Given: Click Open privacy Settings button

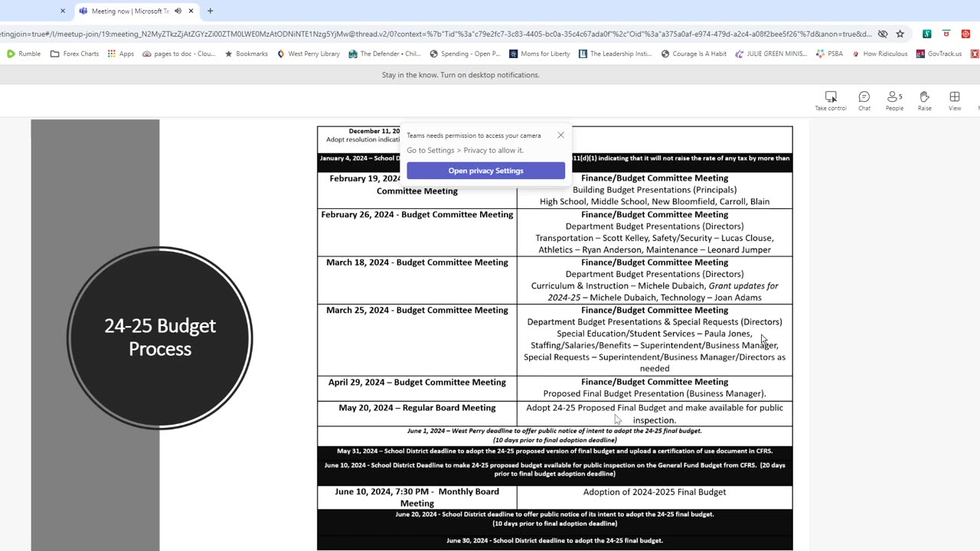Looking at the screenshot, I should coord(486,171).
